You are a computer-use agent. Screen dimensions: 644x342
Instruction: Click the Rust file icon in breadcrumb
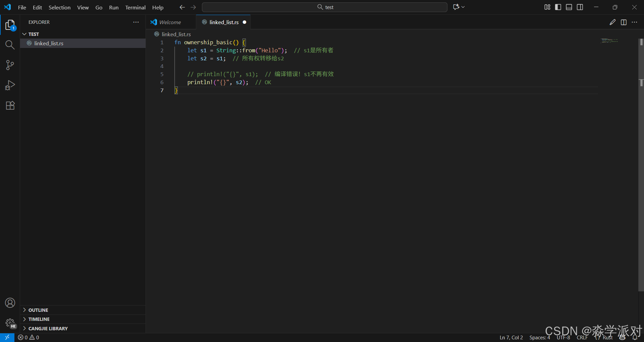[x=157, y=34]
